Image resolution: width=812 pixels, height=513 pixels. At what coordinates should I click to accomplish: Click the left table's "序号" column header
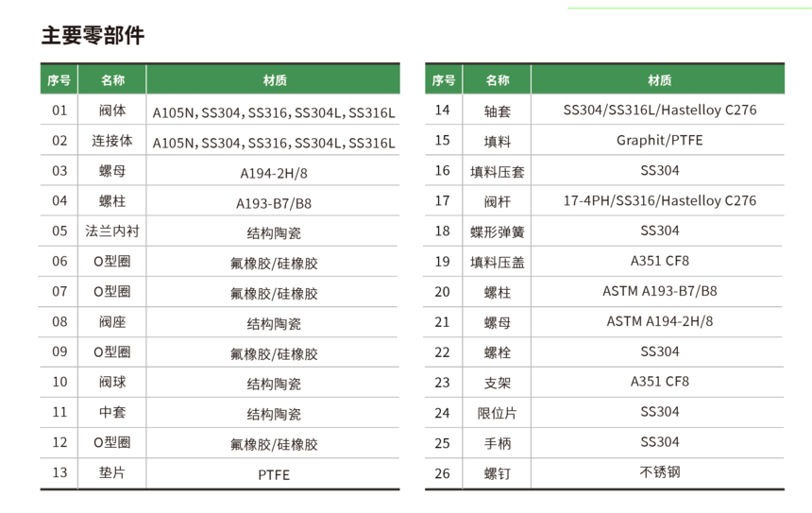(59, 80)
